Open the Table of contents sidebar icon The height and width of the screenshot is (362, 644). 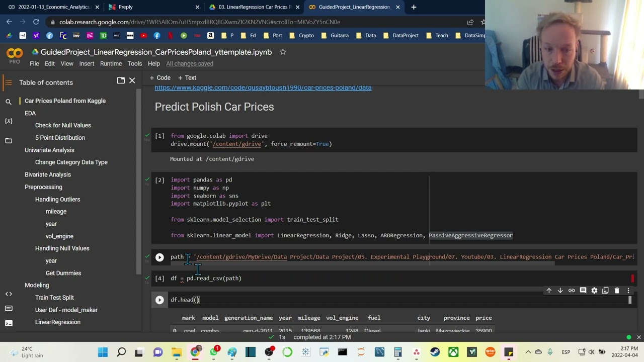8,82
